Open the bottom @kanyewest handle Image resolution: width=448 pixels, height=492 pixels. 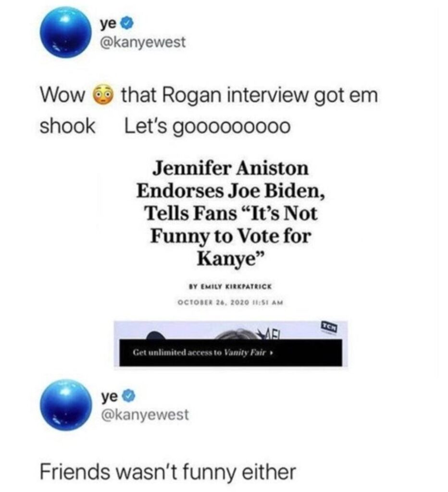tap(144, 415)
